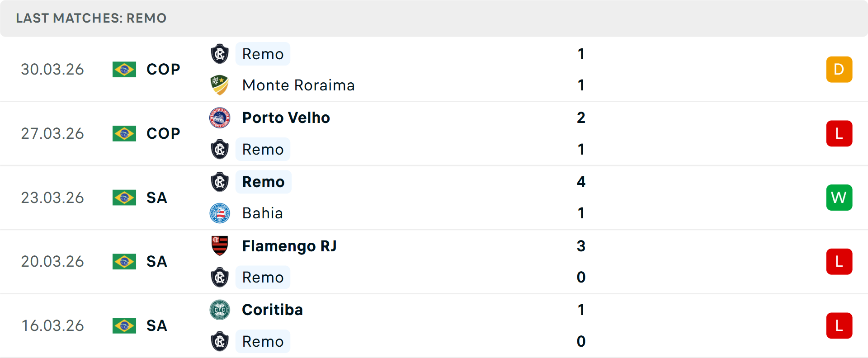The image size is (868, 358).
Task: Open the Flamengo RJ team link
Action: click(x=289, y=246)
